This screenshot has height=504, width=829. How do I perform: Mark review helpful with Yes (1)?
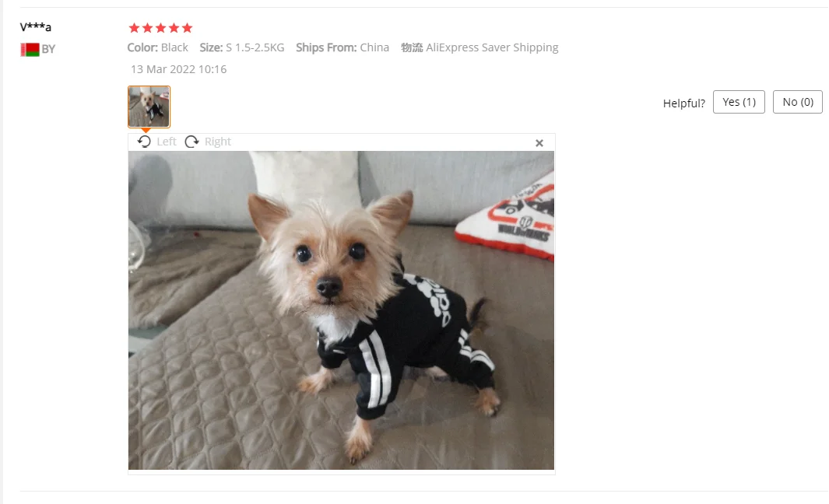point(739,102)
